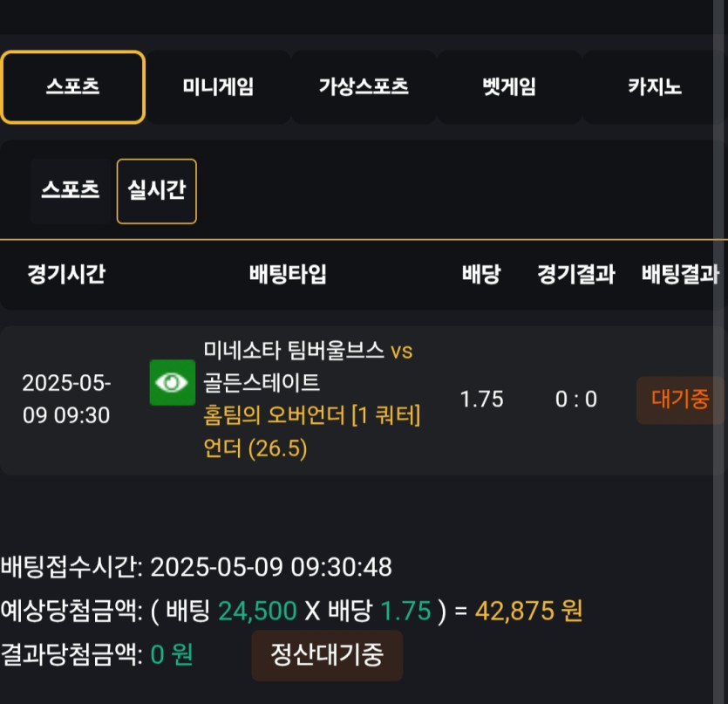Click the 배당 column header

[481, 274]
